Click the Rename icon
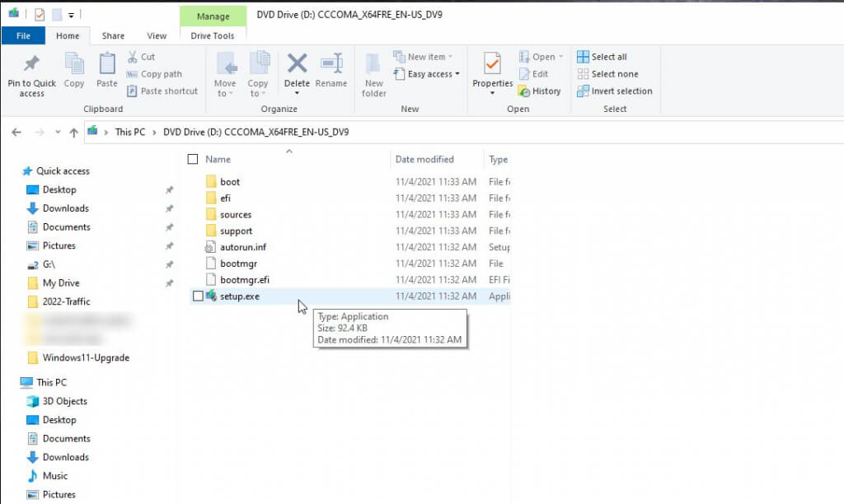This screenshot has height=504, width=844. click(331, 63)
